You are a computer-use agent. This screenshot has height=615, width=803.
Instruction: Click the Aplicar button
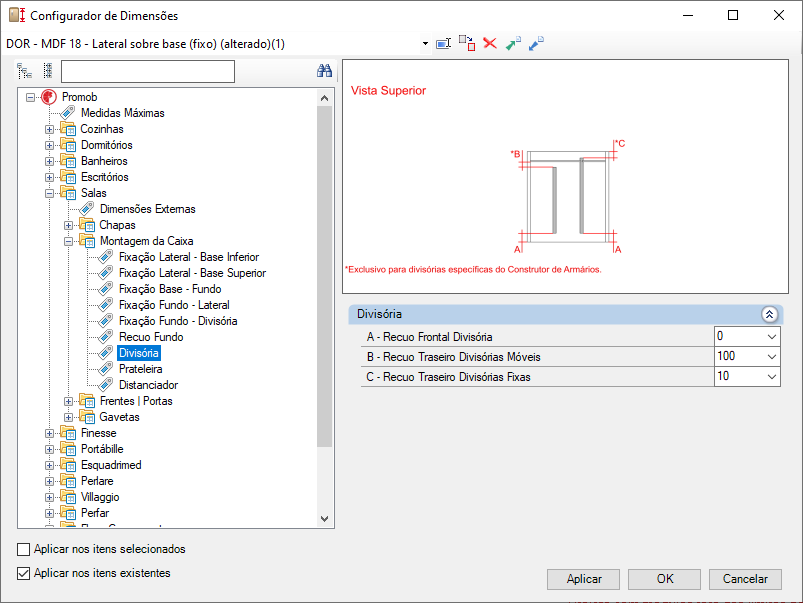[583, 579]
